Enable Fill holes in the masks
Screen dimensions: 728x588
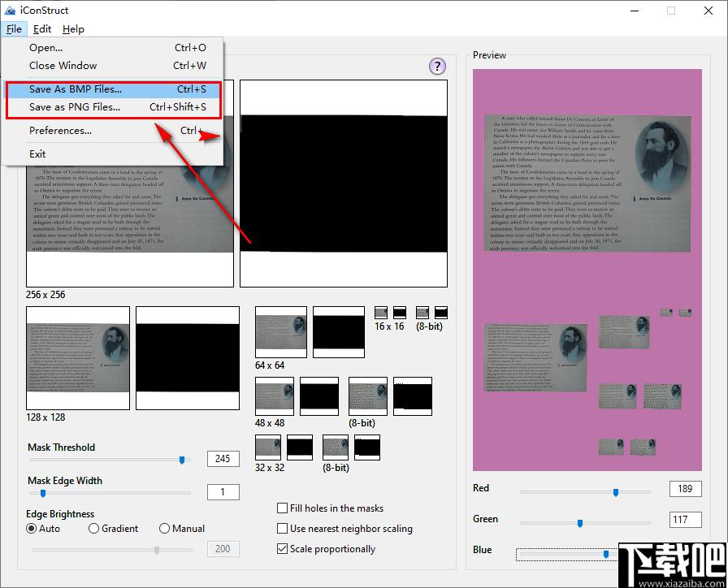pyautogui.click(x=282, y=508)
